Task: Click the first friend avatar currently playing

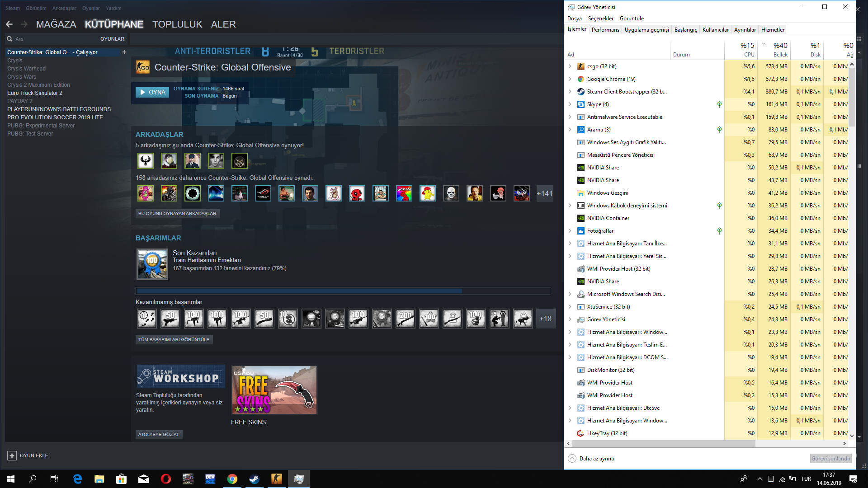Action: pyautogui.click(x=146, y=160)
